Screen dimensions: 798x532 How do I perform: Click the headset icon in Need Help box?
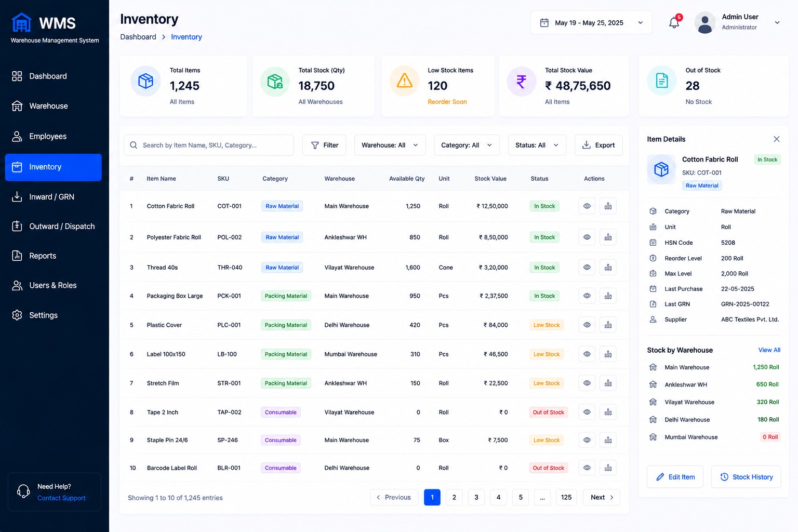[23, 491]
